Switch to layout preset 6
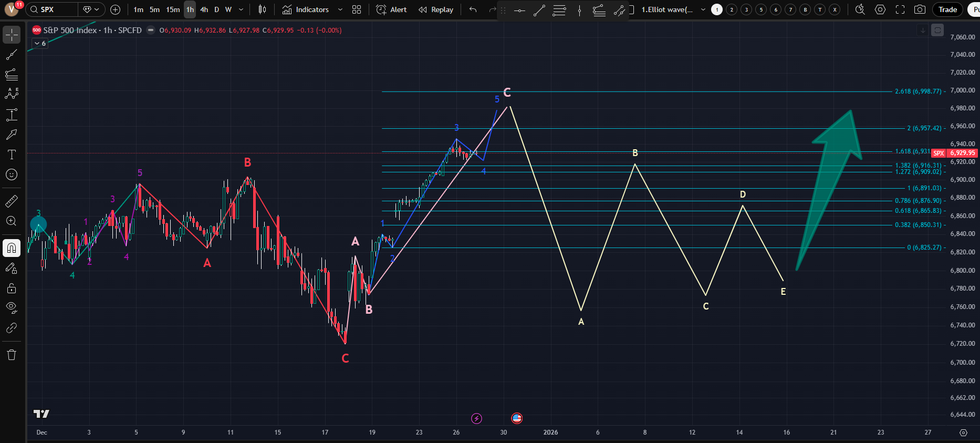 776,9
